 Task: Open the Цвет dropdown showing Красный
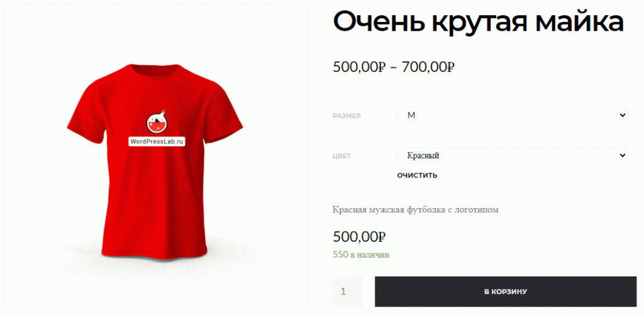coord(513,155)
